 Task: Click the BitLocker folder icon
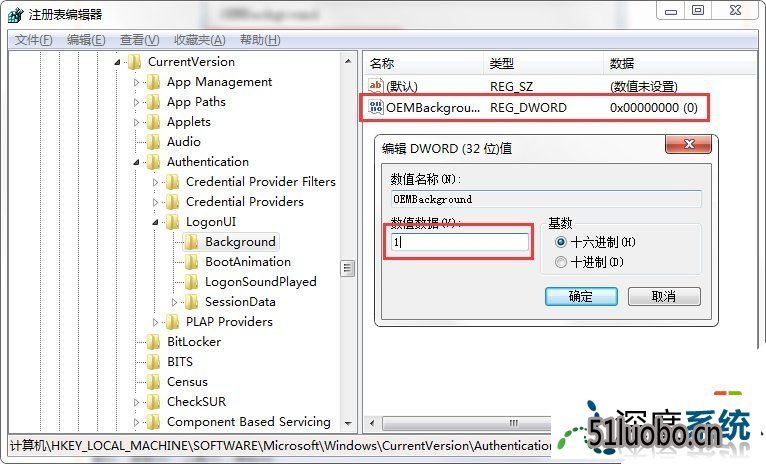pyautogui.click(x=153, y=341)
